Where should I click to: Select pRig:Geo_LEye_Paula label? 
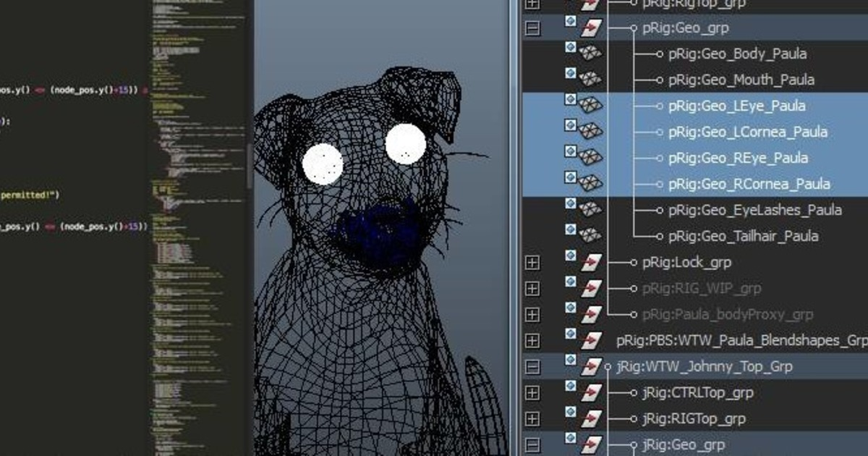click(736, 106)
